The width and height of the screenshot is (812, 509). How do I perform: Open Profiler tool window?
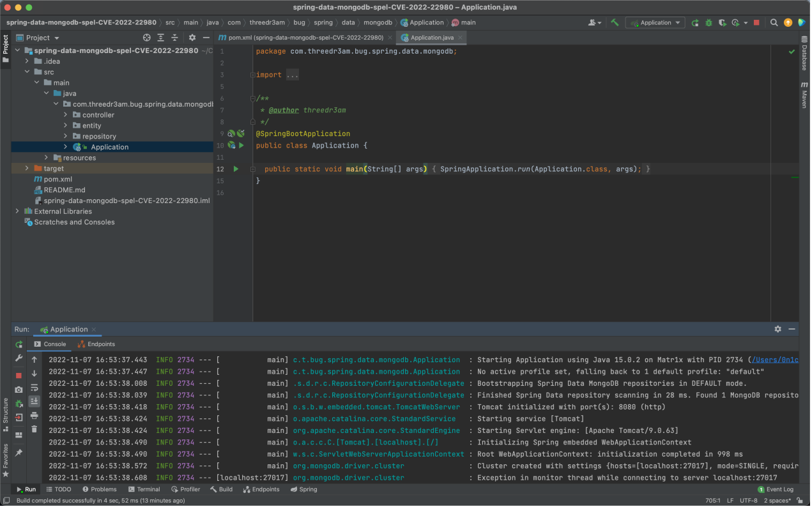click(x=185, y=489)
